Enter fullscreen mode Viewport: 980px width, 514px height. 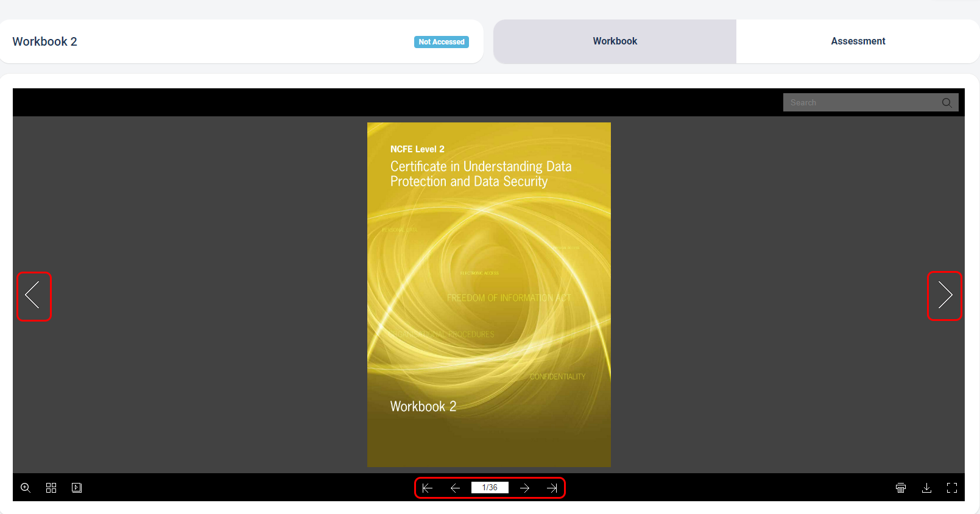[x=952, y=488]
